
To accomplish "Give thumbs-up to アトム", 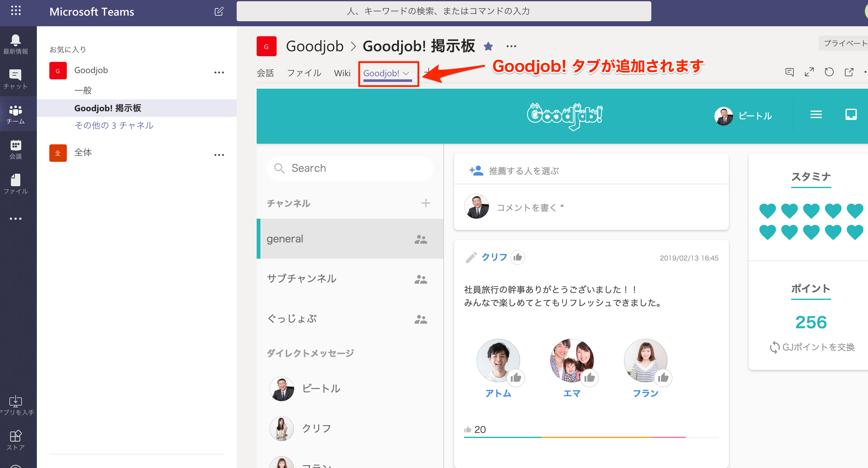I will [x=515, y=378].
